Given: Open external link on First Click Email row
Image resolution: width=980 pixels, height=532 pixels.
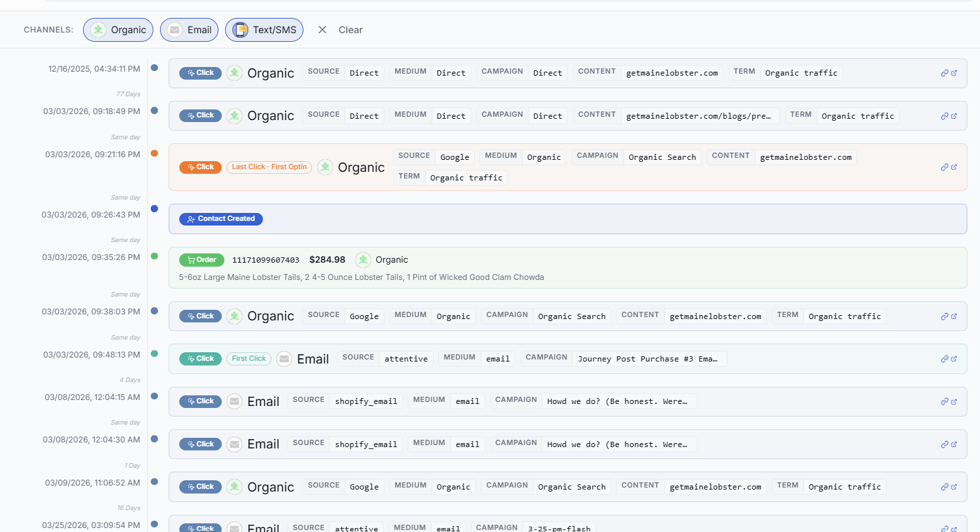Looking at the screenshot, I should pyautogui.click(x=954, y=359).
